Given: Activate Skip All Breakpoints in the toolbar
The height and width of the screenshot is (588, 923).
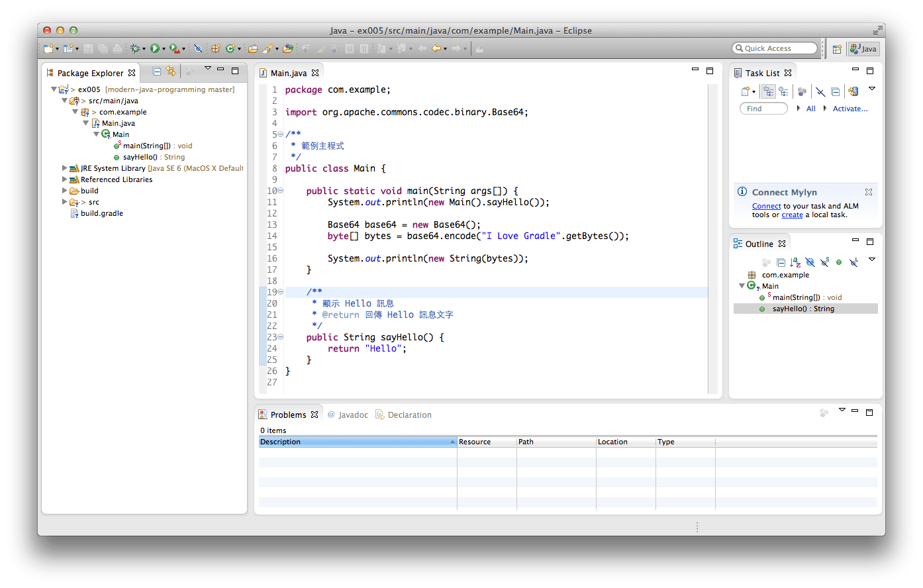Looking at the screenshot, I should pyautogui.click(x=198, y=48).
